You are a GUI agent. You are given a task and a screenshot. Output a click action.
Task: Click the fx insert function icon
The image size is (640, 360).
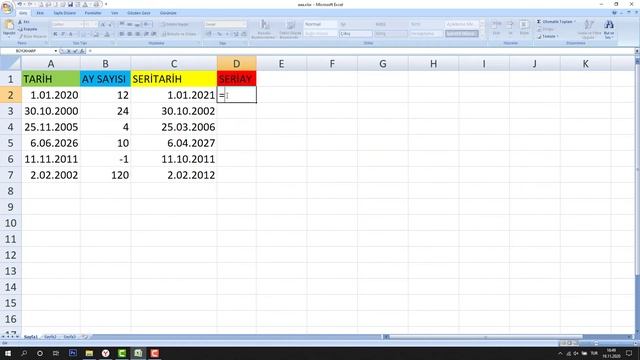point(82,51)
